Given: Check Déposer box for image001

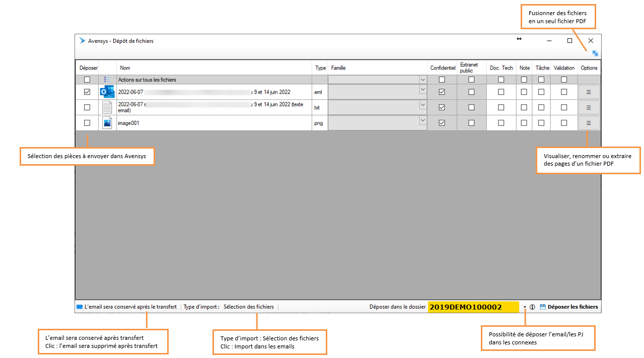Looking at the screenshot, I should [87, 123].
